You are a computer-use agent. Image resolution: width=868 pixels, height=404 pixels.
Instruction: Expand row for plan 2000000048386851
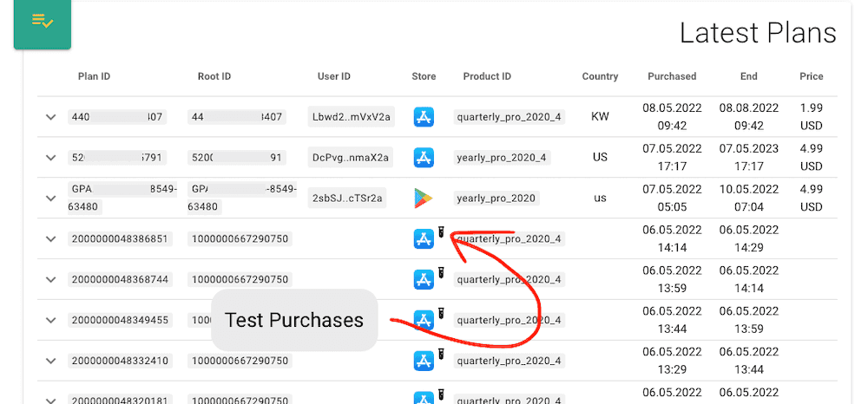pos(50,238)
